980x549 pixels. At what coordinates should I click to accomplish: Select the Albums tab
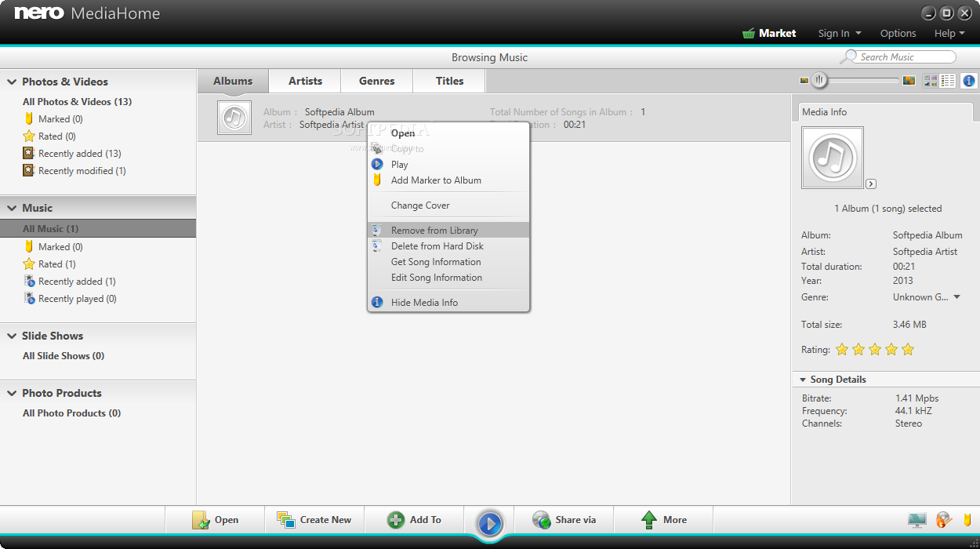pos(233,81)
